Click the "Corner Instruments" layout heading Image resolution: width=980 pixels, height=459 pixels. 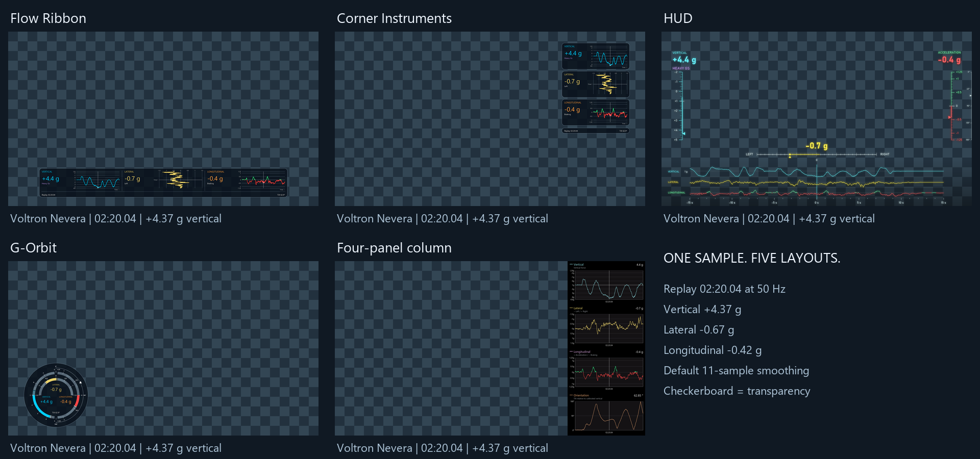tap(394, 18)
